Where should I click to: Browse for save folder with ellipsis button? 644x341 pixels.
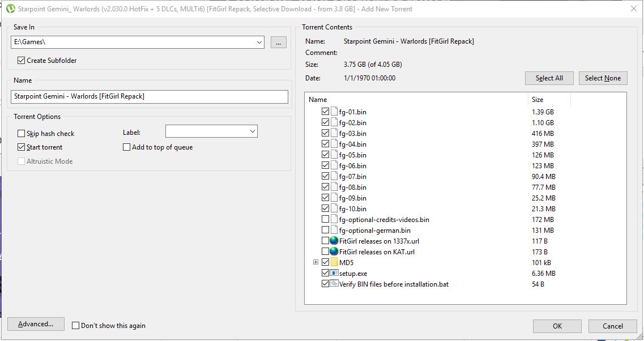point(279,42)
